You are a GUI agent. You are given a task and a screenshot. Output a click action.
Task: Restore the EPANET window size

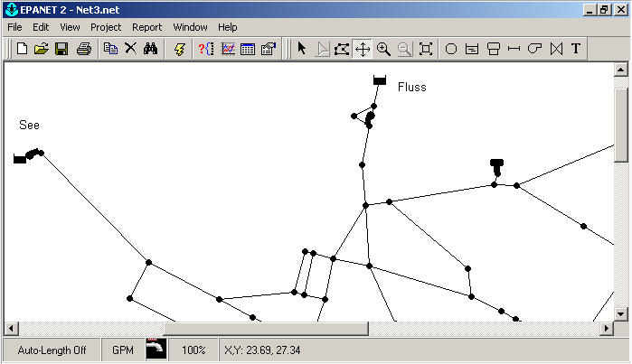604,10
